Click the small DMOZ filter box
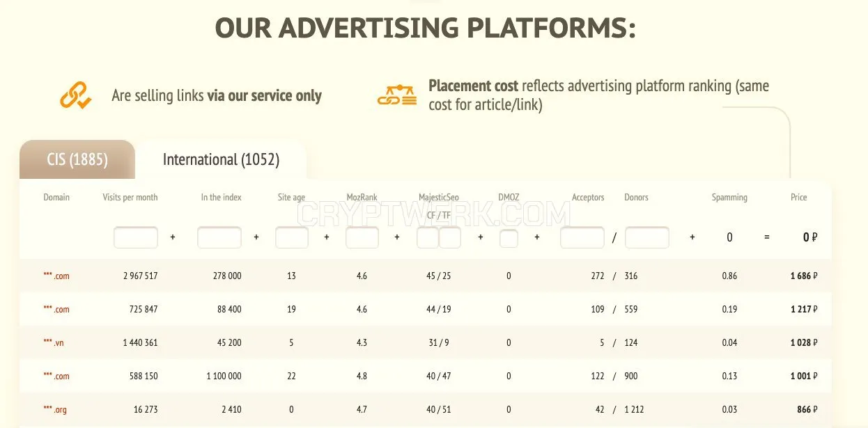The height and width of the screenshot is (428, 868). coord(509,238)
